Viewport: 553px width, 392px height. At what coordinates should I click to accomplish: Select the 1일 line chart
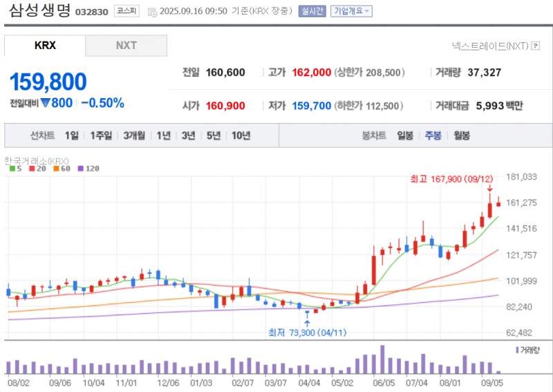(x=72, y=136)
